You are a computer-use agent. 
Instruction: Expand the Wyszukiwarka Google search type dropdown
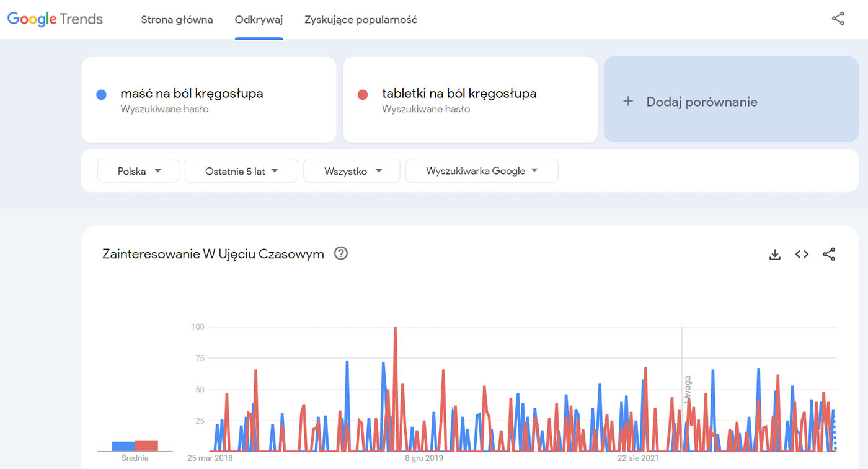point(482,171)
